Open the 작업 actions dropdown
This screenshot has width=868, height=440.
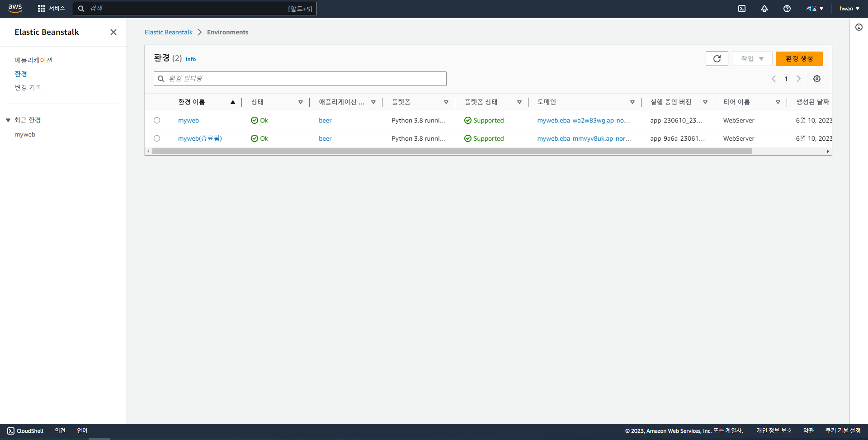coord(752,59)
